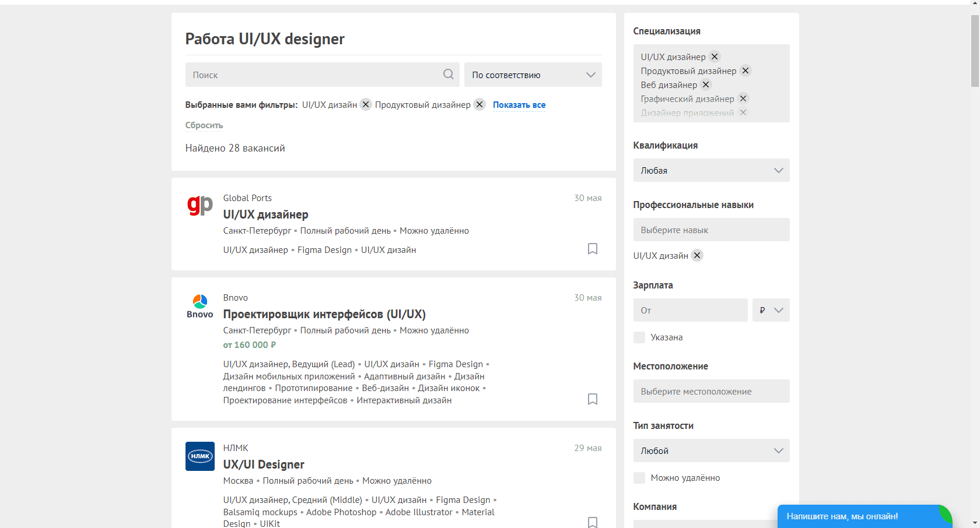Image resolution: width=980 pixels, height=528 pixels.
Task: Click the page vertical scrollbar
Action: click(975, 51)
